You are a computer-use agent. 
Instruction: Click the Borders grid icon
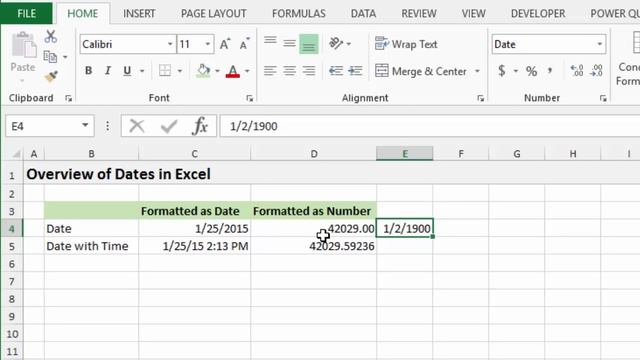click(x=165, y=71)
